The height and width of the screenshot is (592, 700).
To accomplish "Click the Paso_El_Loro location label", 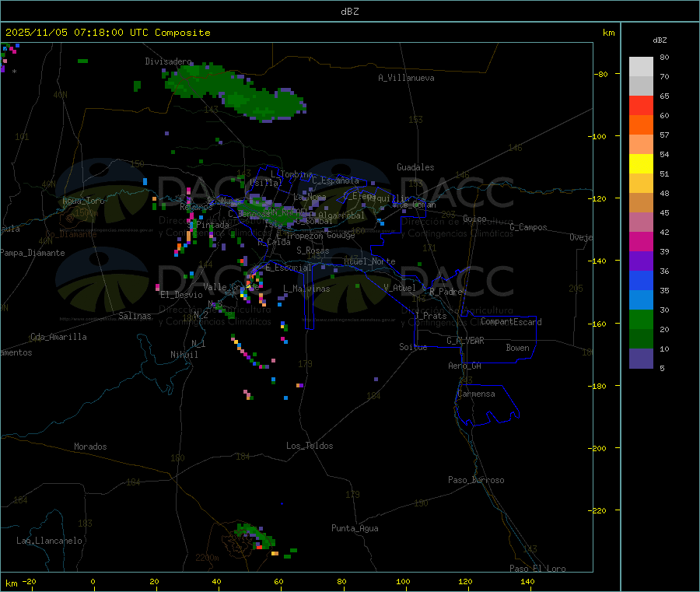I will pyautogui.click(x=537, y=569).
